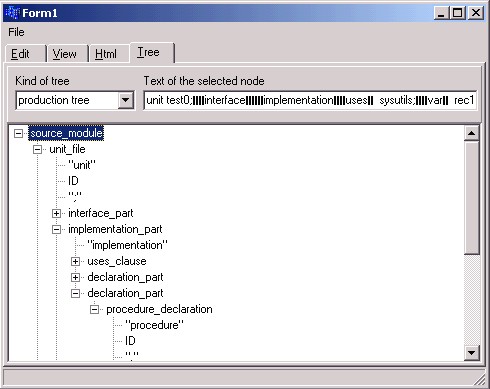Image resolution: width=490 pixels, height=389 pixels.
Task: Click the Text of the selected node field
Action: [x=310, y=100]
